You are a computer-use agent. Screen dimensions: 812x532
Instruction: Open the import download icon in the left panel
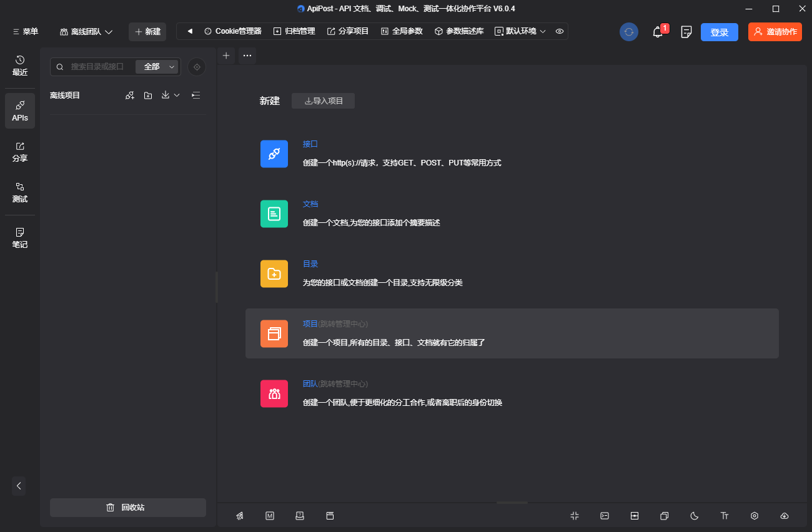point(166,95)
